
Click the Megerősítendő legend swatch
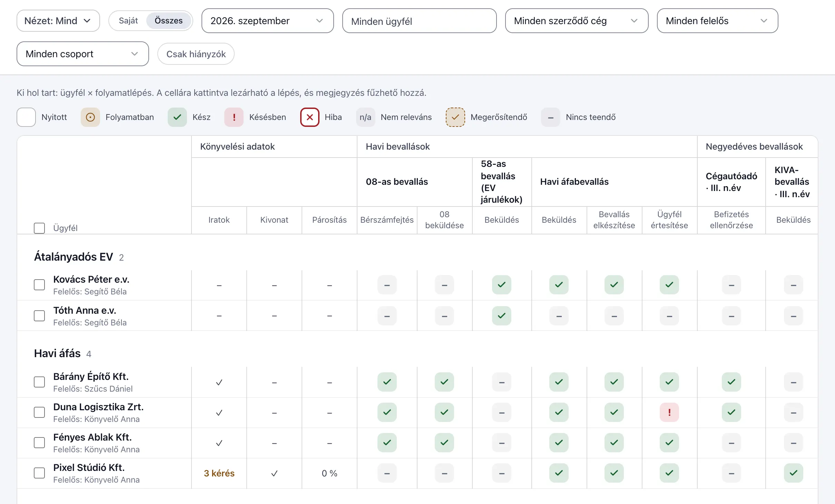pyautogui.click(x=455, y=117)
